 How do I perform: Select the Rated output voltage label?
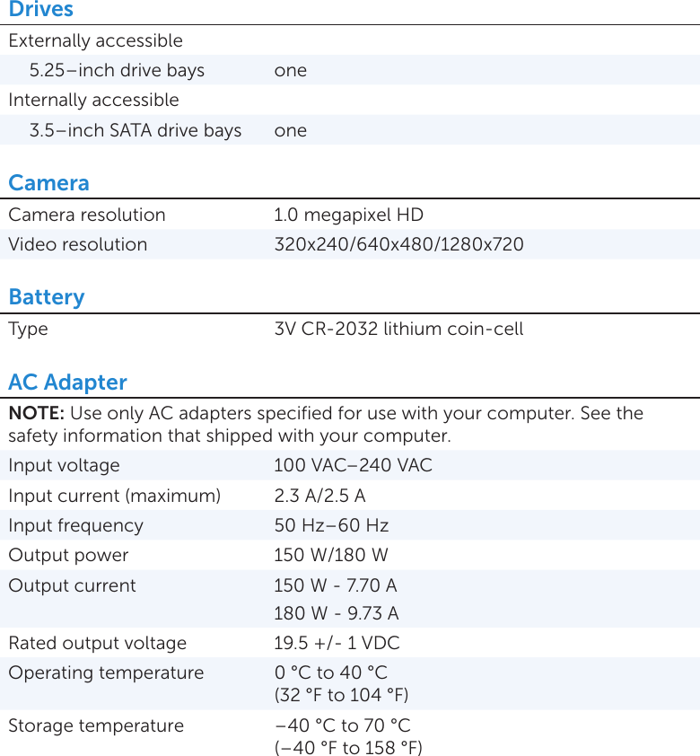97,643
